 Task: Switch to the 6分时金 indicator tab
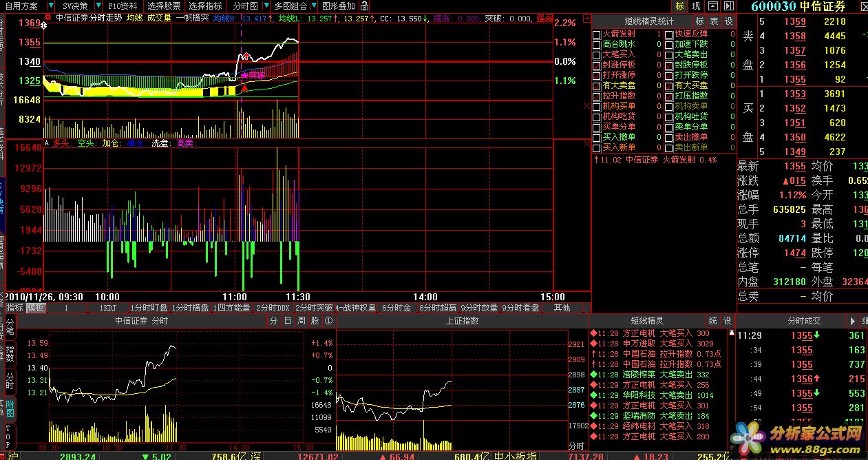(397, 308)
